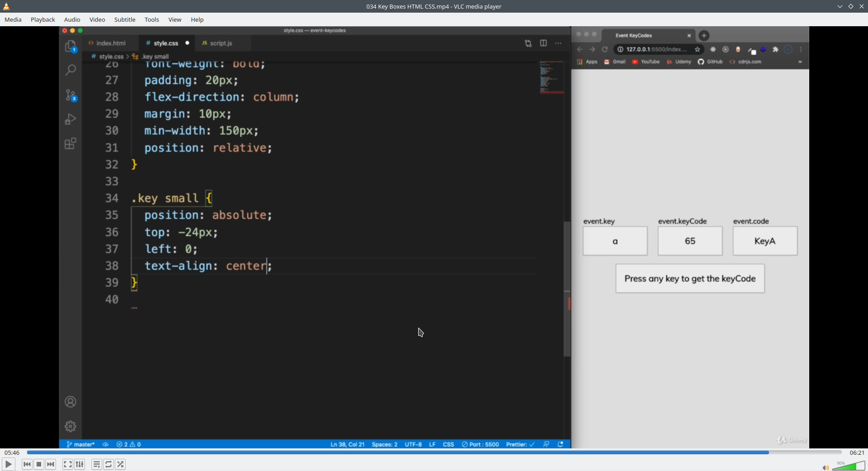Open the playlist view
Screen dimensions: 868x471
pyautogui.click(x=97, y=464)
